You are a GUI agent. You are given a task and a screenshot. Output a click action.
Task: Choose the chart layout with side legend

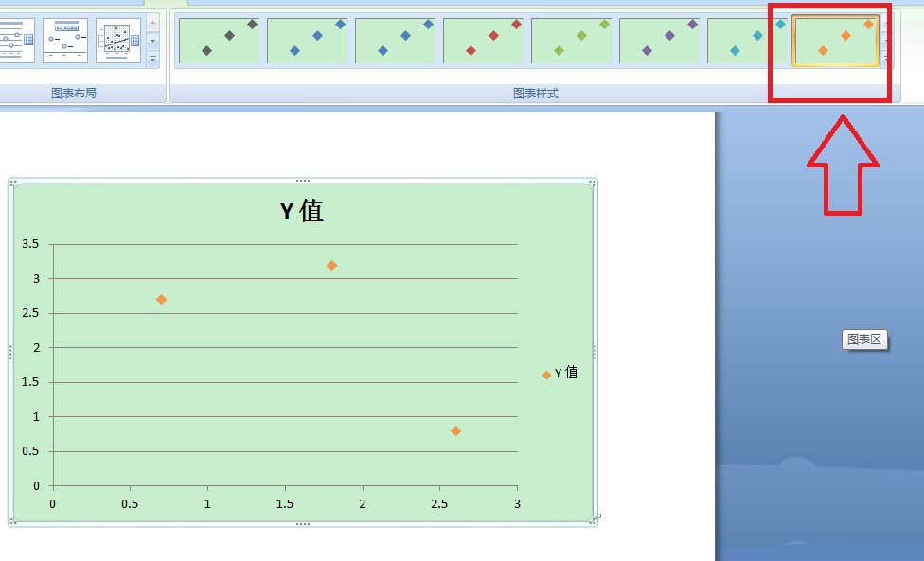(x=16, y=41)
